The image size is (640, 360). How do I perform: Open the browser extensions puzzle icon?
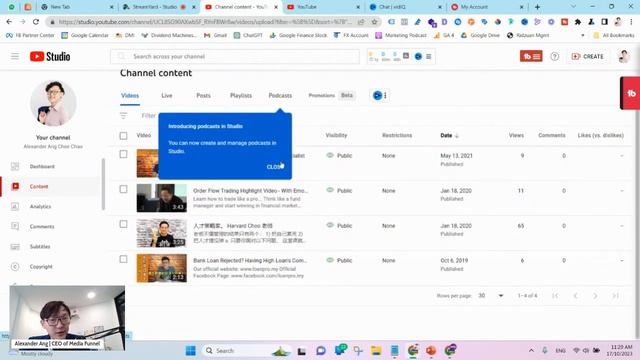tap(578, 22)
